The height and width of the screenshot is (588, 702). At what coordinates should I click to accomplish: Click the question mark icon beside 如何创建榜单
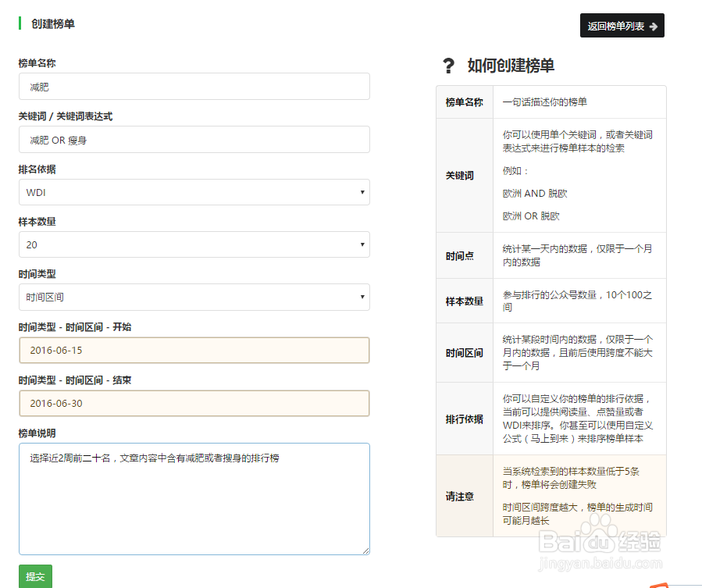[x=448, y=66]
